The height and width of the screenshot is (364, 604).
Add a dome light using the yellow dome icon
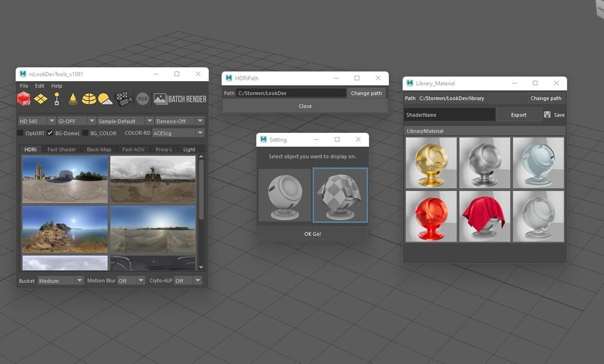89,99
